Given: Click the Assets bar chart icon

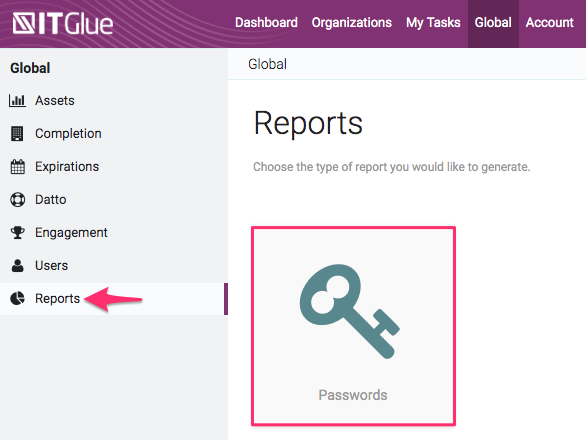Looking at the screenshot, I should [x=17, y=101].
